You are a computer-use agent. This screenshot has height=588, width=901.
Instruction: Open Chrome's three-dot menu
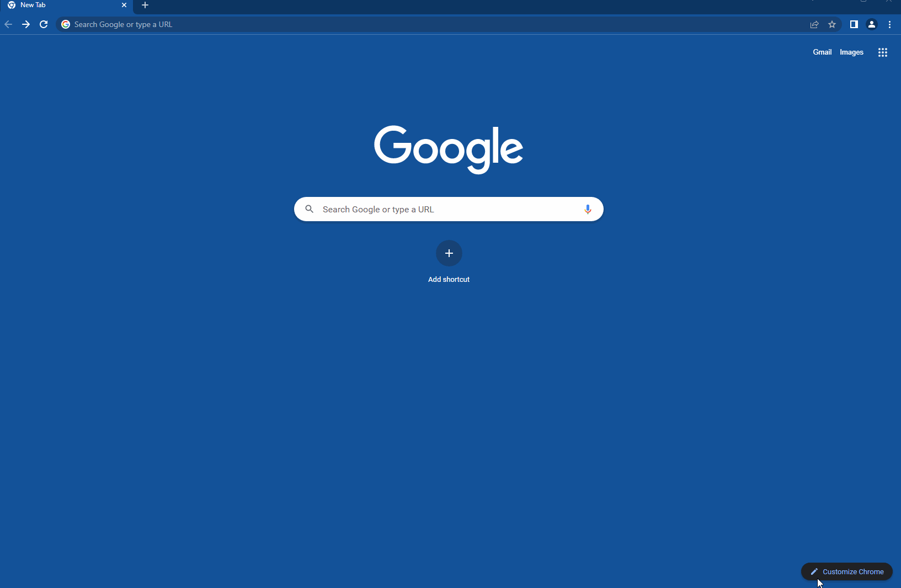click(x=889, y=24)
